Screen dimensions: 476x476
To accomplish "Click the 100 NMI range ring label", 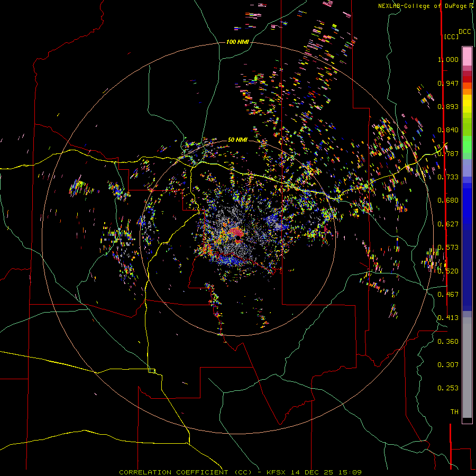I will [x=237, y=42].
